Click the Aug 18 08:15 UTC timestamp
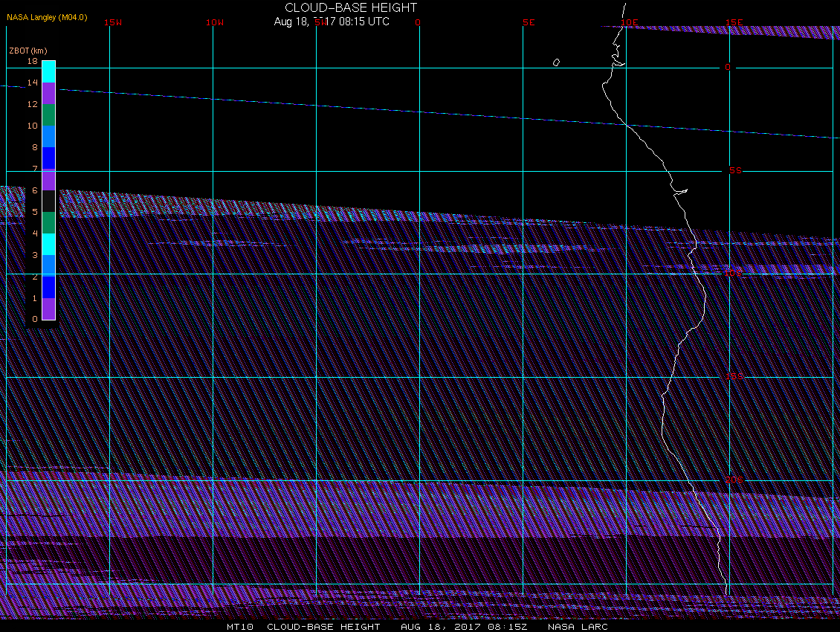Image resolution: width=840 pixels, height=632 pixels. (x=332, y=22)
